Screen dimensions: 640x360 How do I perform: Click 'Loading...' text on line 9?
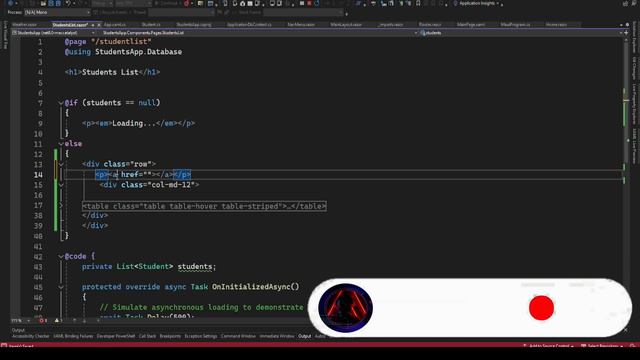[x=134, y=123]
